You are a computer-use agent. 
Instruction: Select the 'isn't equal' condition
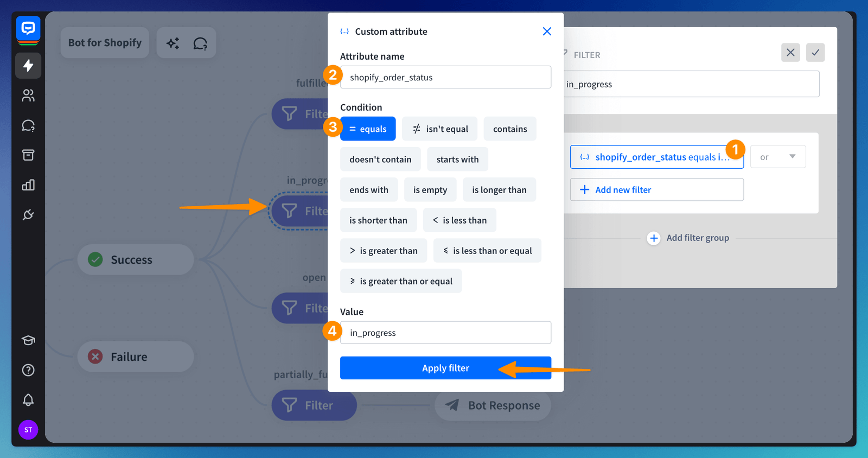coord(440,129)
